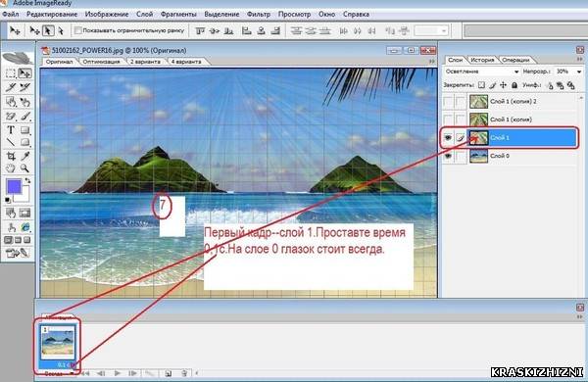Switch to the Оптимизация tab
Image resolution: width=588 pixels, height=382 pixels.
101,62
